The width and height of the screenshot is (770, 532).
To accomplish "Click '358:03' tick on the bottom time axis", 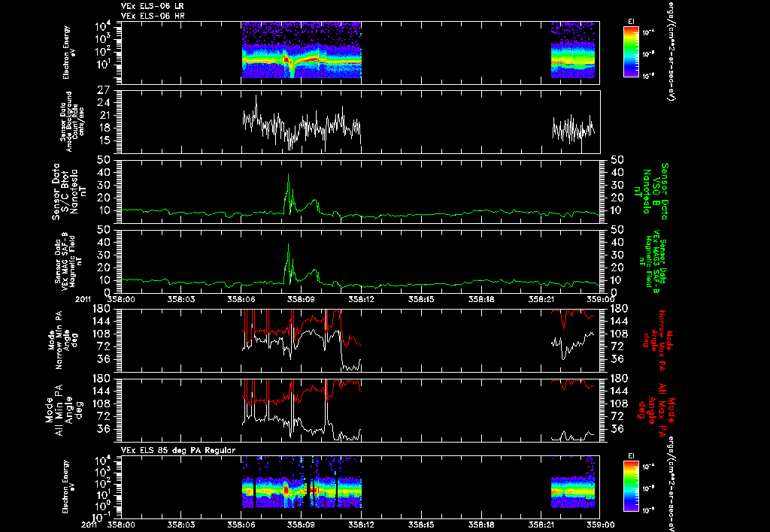I will pyautogui.click(x=180, y=524).
